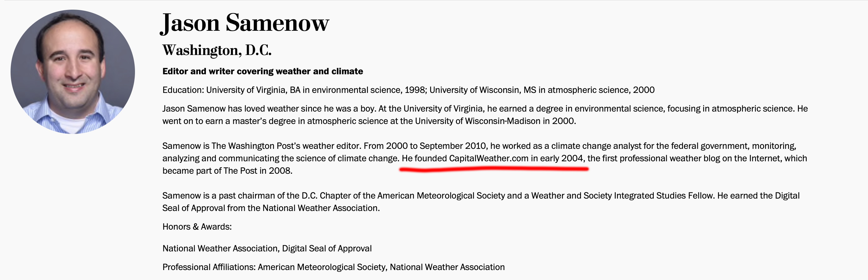Click the red underline annotation
This screenshot has width=868, height=280.
494,170
